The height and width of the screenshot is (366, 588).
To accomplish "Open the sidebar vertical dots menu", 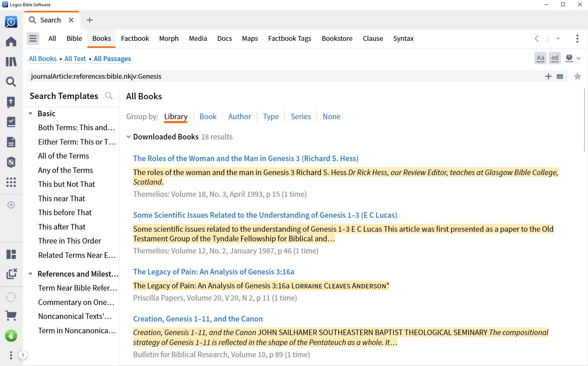I will pyautogui.click(x=11, y=355).
